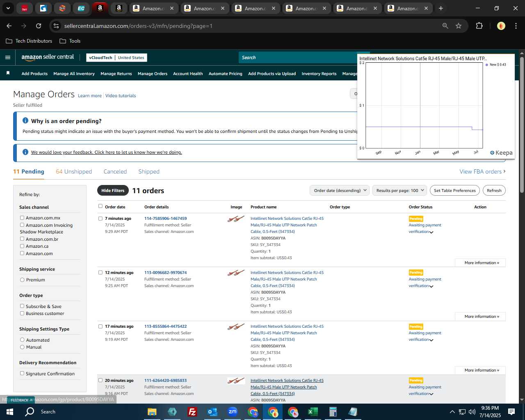Image resolution: width=525 pixels, height=420 pixels.
Task: Open Manage All Inventory menu item
Action: pyautogui.click(x=74, y=74)
